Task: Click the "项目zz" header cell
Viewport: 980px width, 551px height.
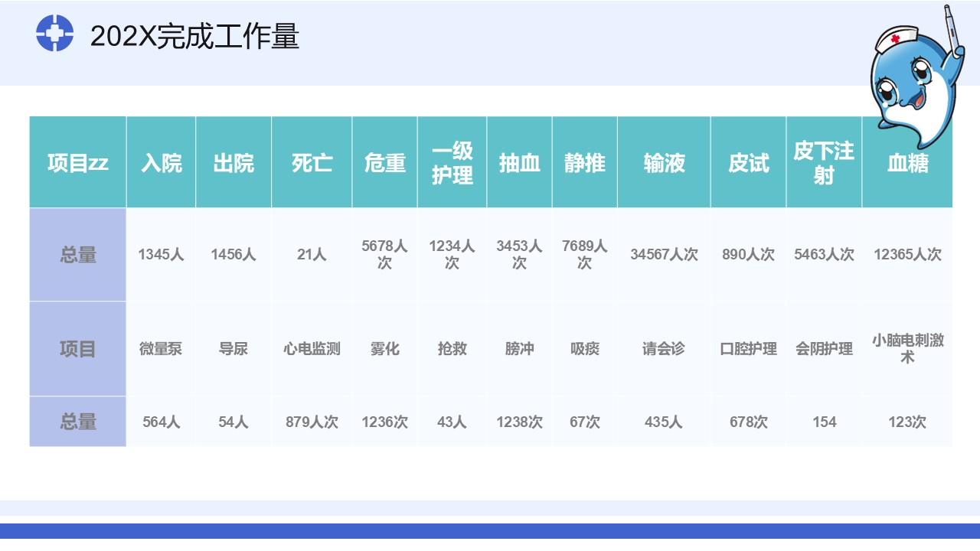Action: (78, 163)
